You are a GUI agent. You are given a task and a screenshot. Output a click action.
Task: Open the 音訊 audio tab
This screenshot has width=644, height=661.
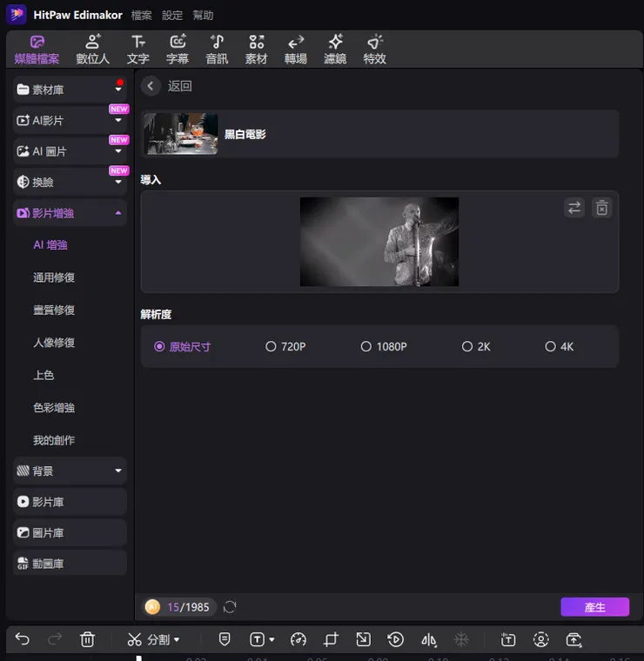tap(217, 50)
